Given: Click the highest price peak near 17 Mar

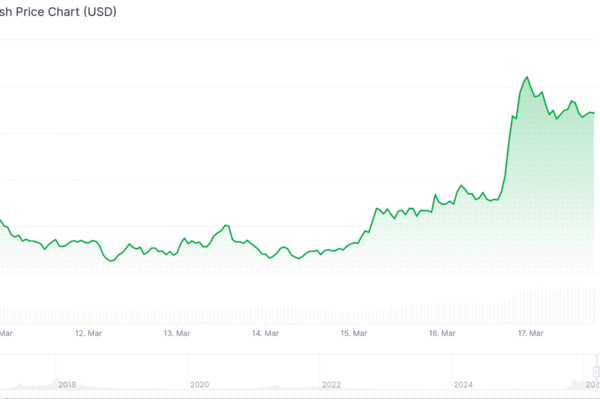Looking at the screenshot, I should 526,76.
